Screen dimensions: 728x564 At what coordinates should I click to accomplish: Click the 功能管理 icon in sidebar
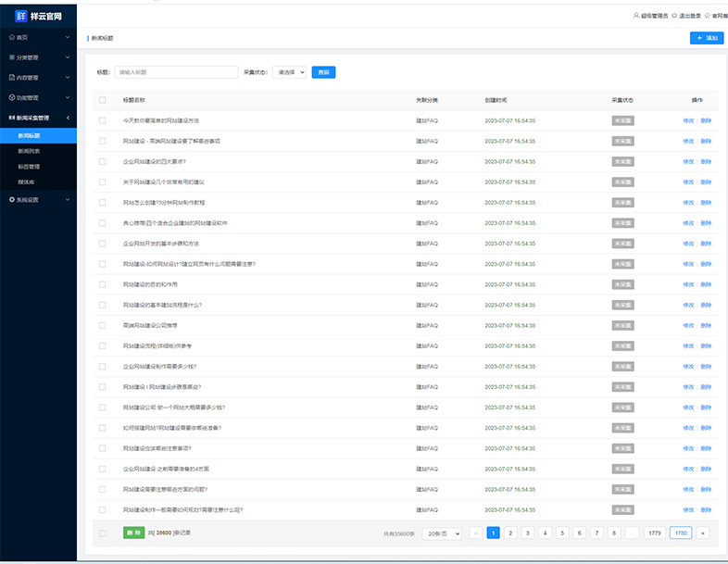pos(11,97)
